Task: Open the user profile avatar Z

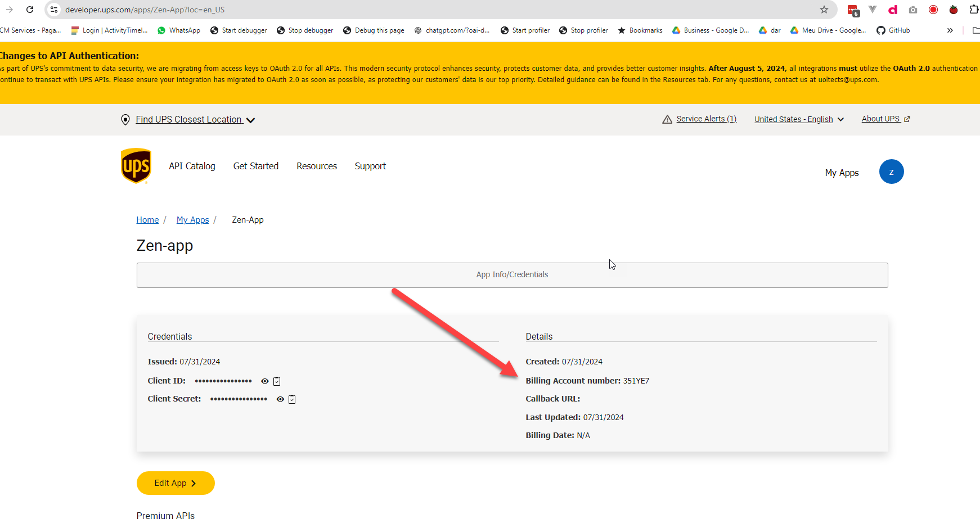Action: pyautogui.click(x=891, y=172)
